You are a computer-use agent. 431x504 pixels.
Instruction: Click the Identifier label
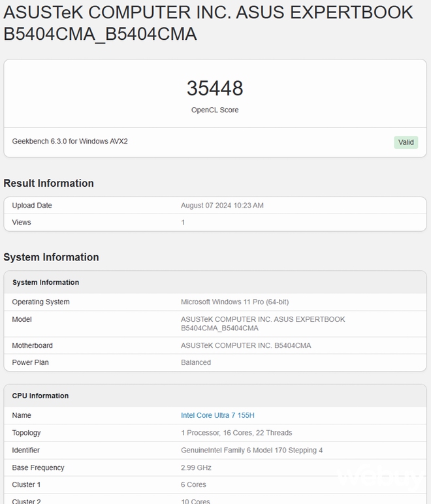pos(25,450)
